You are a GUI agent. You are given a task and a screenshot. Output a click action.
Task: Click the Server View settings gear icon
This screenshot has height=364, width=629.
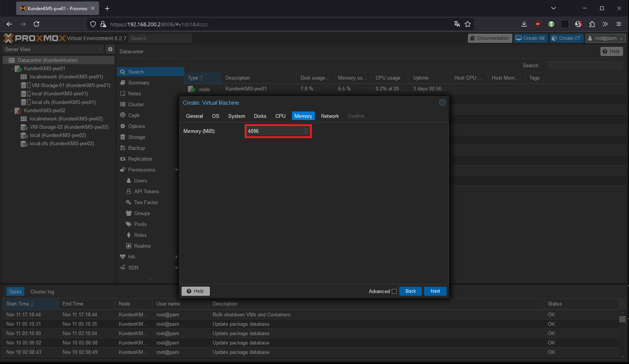[110, 49]
